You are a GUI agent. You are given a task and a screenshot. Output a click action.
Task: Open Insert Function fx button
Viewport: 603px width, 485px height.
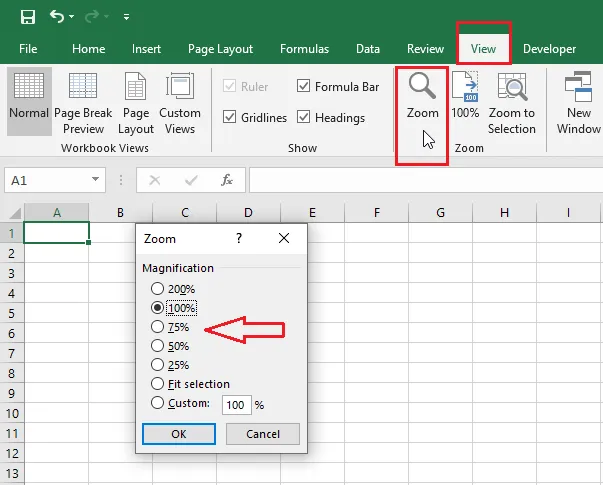(227, 180)
